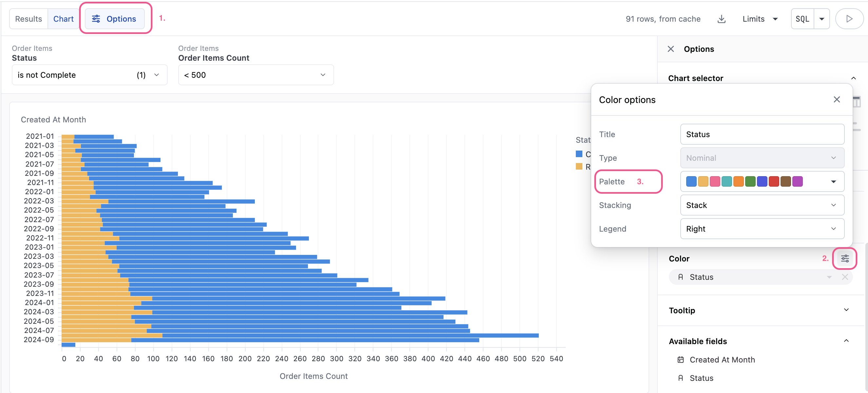The height and width of the screenshot is (393, 868).
Task: Open the Legend position dropdown
Action: pos(762,229)
